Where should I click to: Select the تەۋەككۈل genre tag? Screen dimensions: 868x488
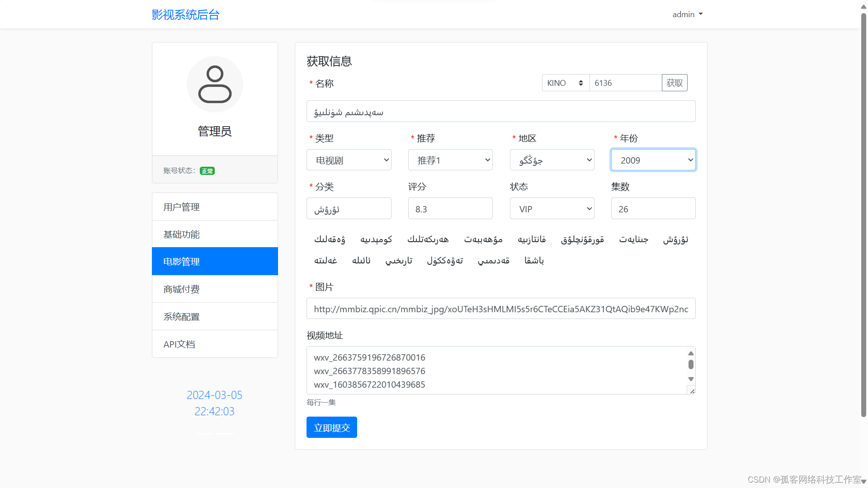445,261
